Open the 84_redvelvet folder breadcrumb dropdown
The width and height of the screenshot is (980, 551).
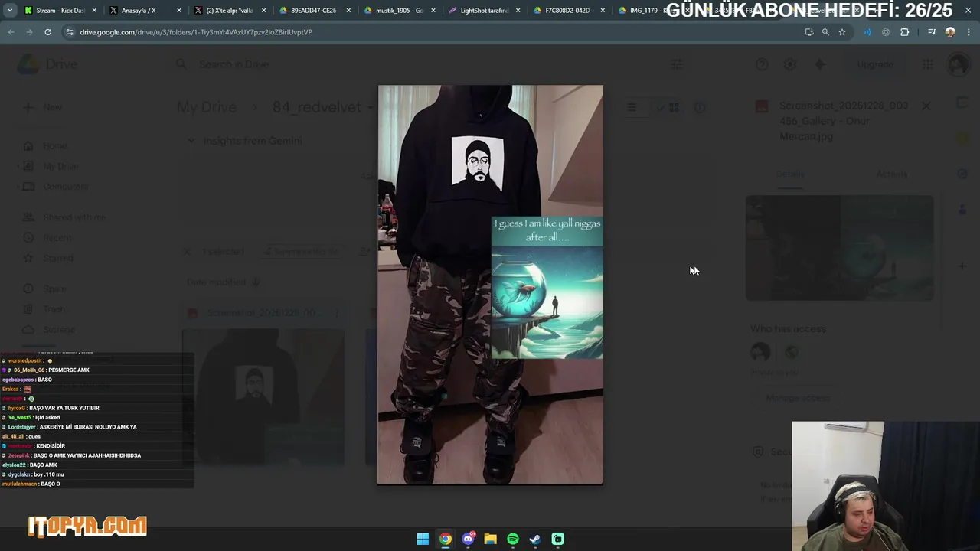click(371, 107)
